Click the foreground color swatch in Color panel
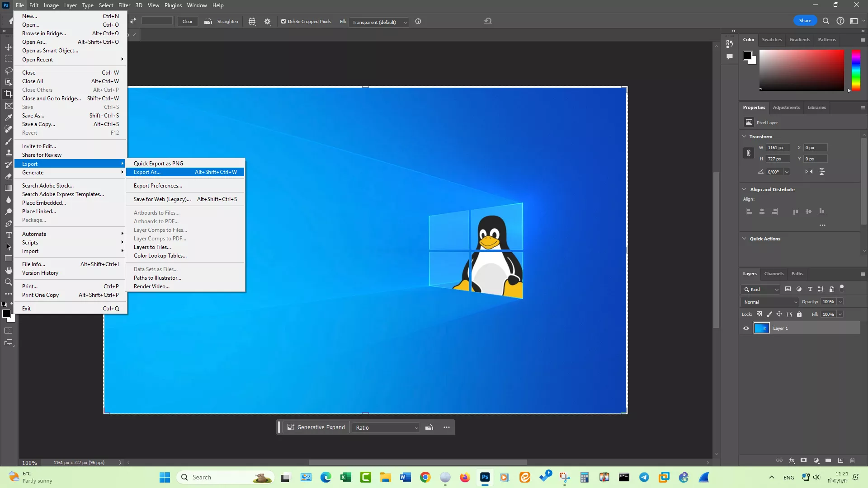The height and width of the screenshot is (488, 868). [748, 56]
